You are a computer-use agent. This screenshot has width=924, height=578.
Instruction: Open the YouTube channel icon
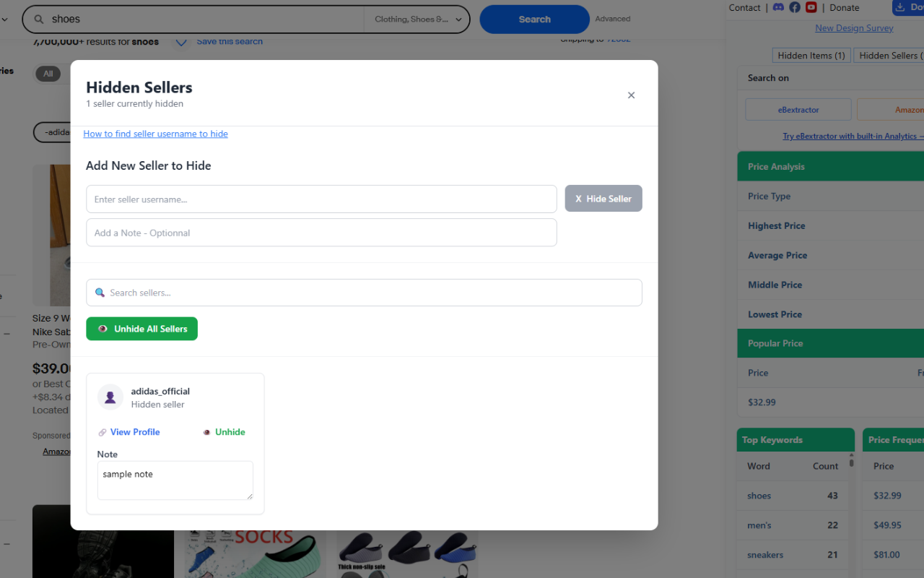811,7
